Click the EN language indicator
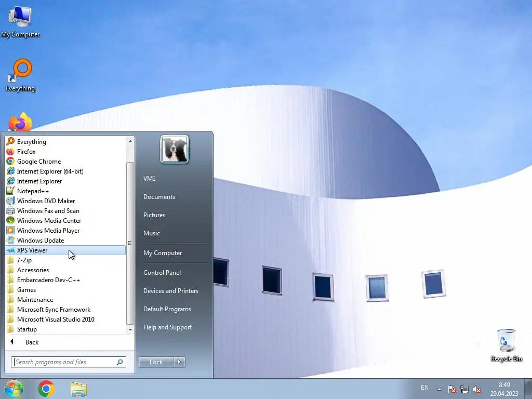 point(424,388)
